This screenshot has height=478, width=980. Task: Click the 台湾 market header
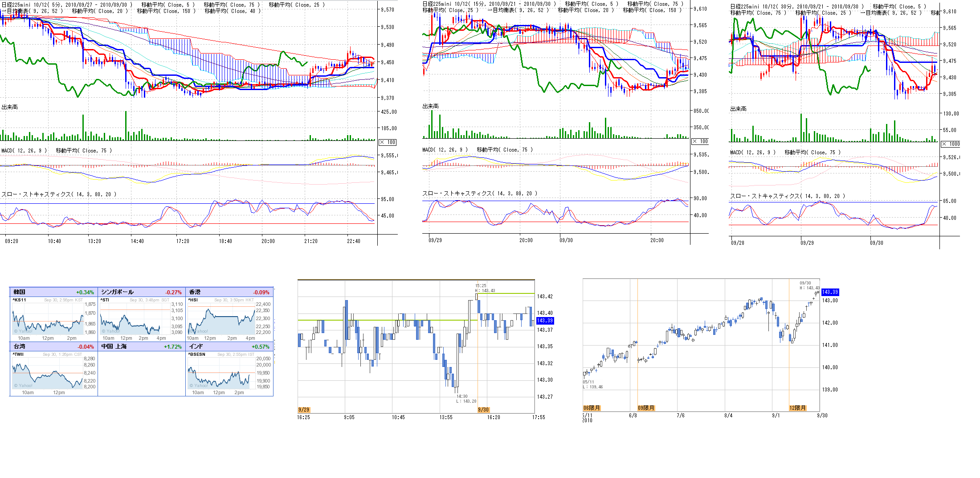(20, 346)
